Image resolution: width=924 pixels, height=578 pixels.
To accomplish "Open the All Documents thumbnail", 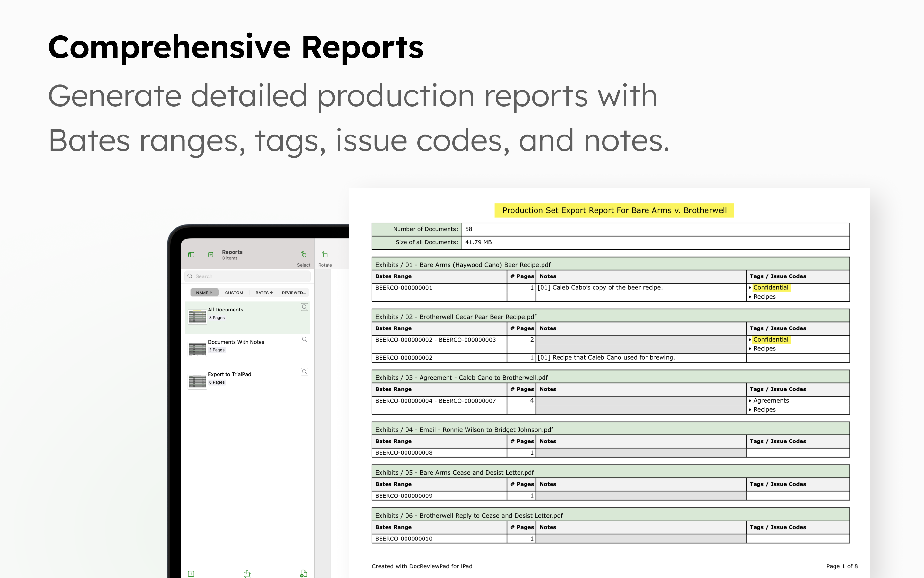I will tap(197, 317).
